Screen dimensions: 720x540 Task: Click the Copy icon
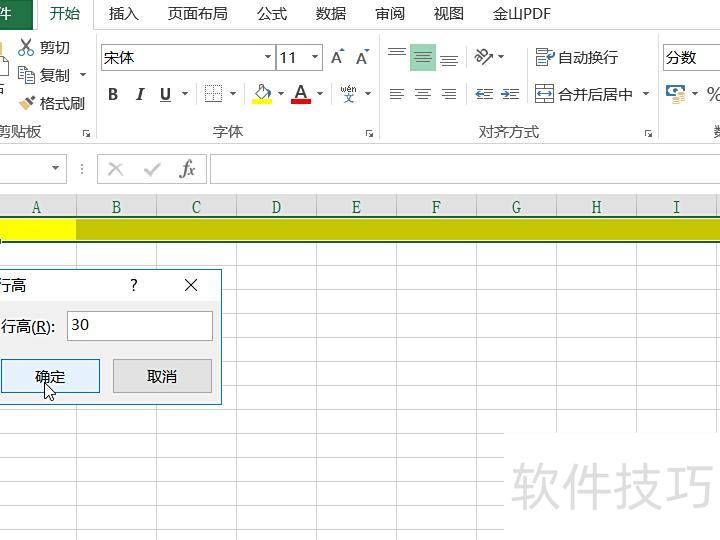coord(26,75)
